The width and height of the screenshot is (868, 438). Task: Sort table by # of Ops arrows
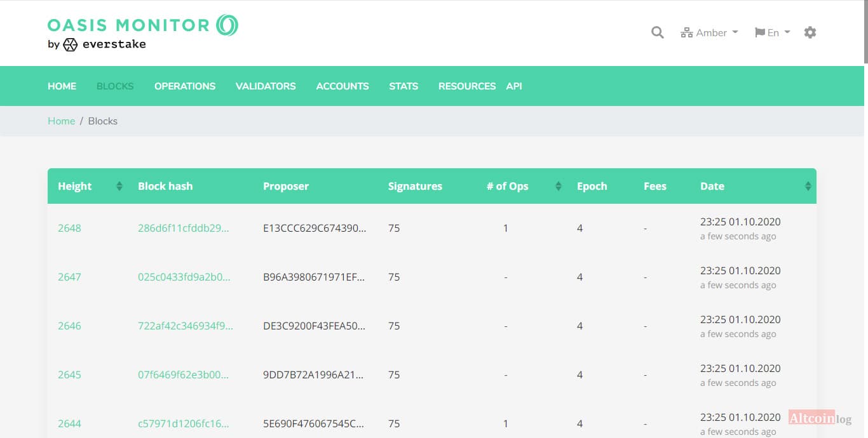pos(559,186)
